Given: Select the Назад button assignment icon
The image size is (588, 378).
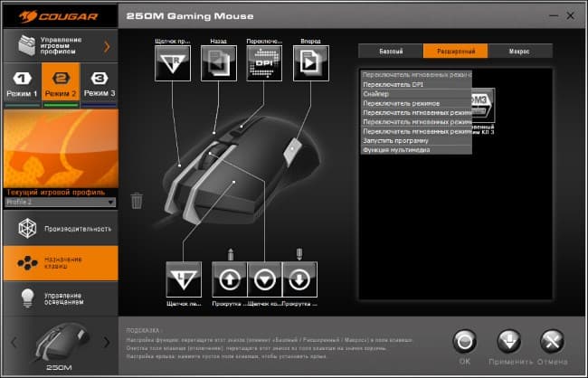Looking at the screenshot, I should pyautogui.click(x=219, y=63).
